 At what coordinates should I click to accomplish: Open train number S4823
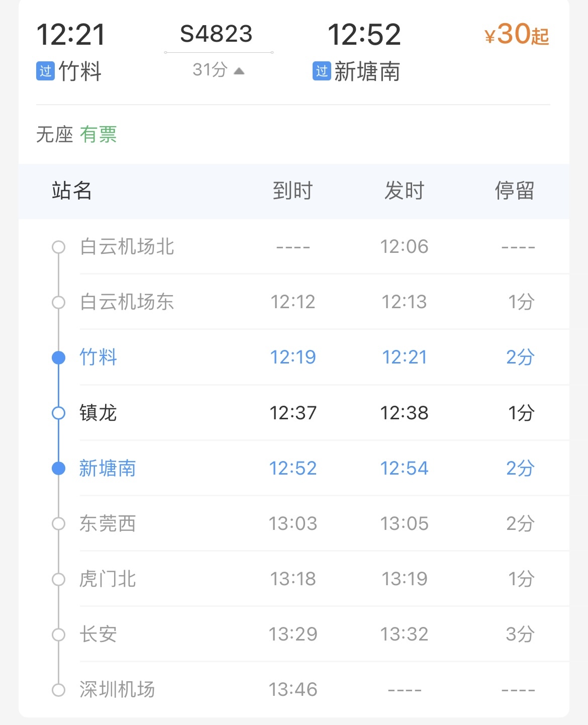click(216, 34)
